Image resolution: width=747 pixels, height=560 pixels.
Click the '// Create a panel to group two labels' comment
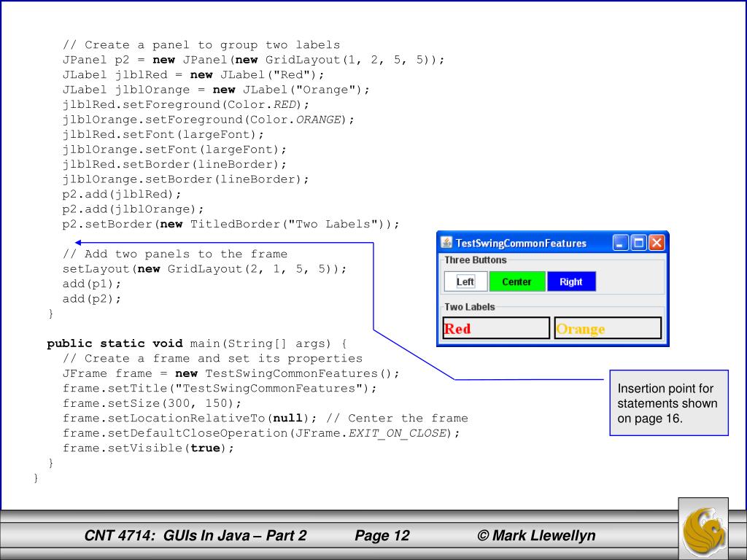201,44
